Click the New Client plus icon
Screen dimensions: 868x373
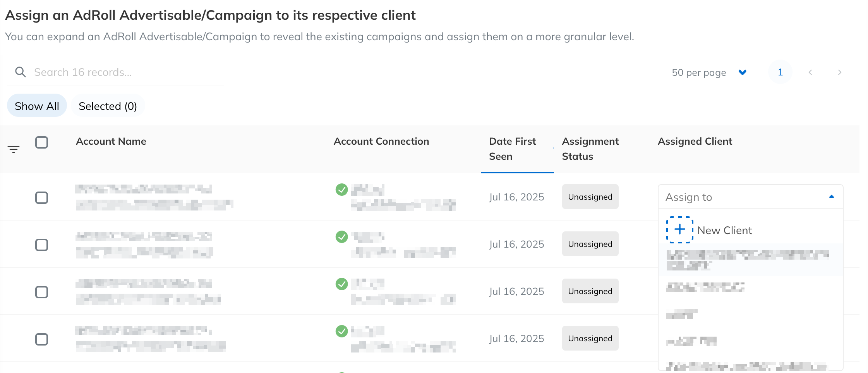679,230
